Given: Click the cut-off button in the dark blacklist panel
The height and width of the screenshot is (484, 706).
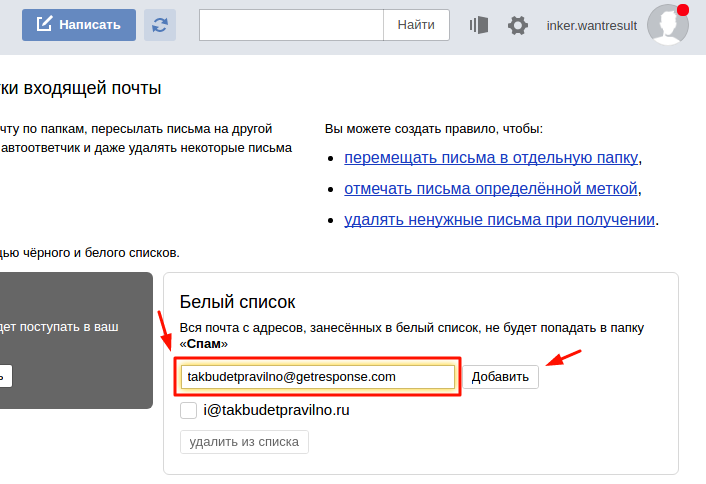Looking at the screenshot, I should click(5, 376).
